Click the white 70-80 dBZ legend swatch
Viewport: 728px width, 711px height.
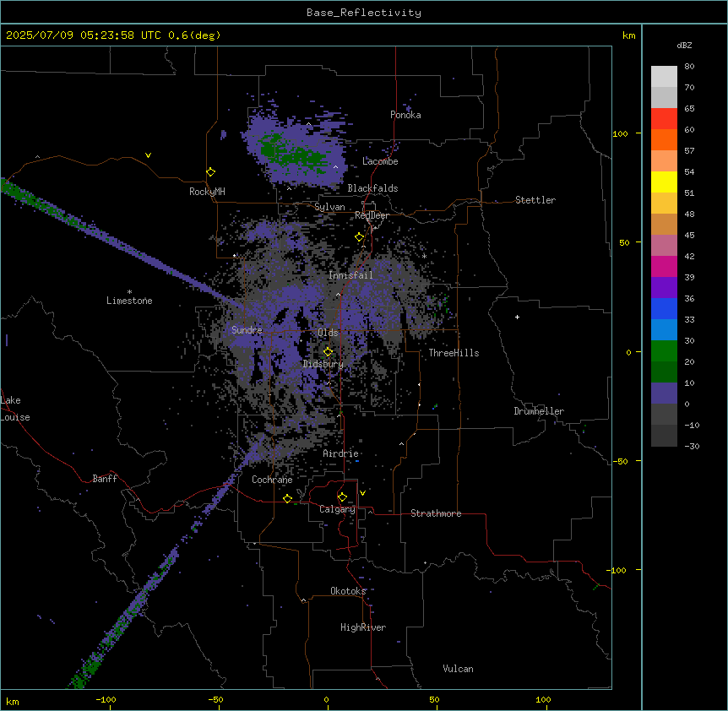[664, 77]
